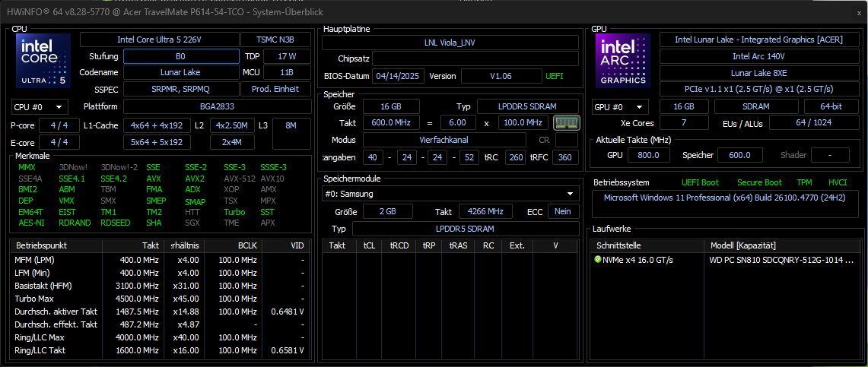Viewport: 868px width, 367px height.
Task: Click the mainboard name LNL Viola_LNV
Action: [450, 42]
